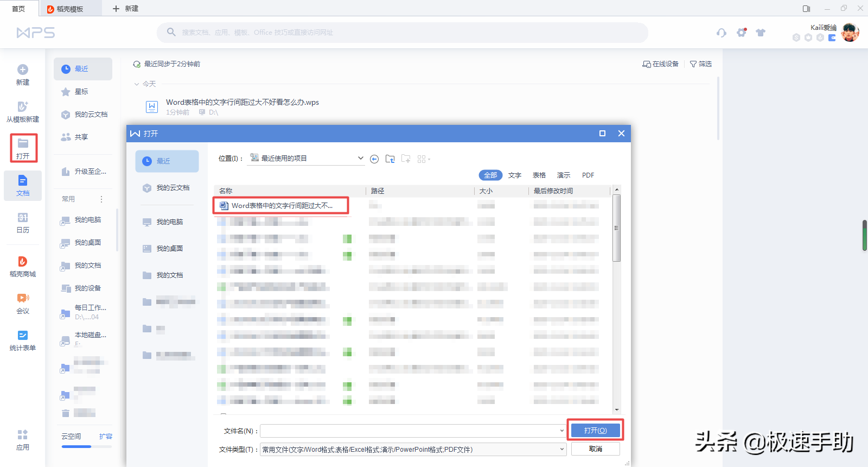Select 最近 in the Open dialog sidebar
Image resolution: width=868 pixels, height=467 pixels.
click(167, 161)
